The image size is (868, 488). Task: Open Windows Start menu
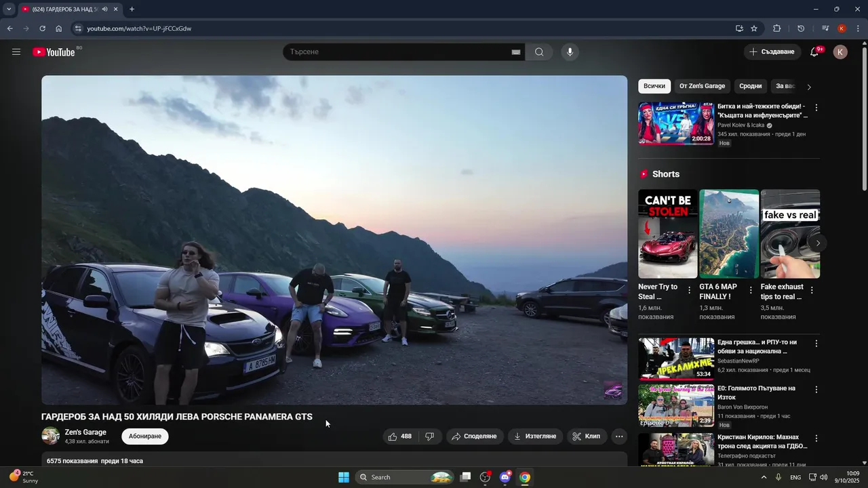(x=344, y=477)
